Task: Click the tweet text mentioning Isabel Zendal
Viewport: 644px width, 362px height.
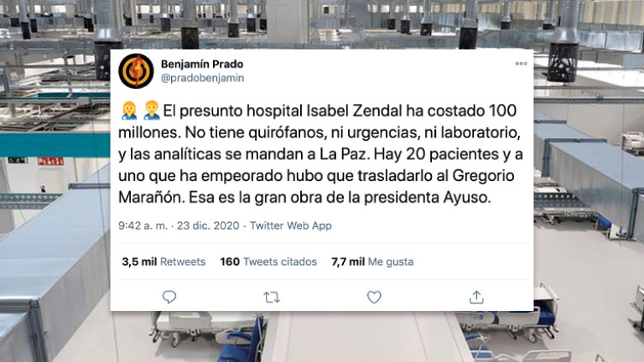Action: coord(320,154)
